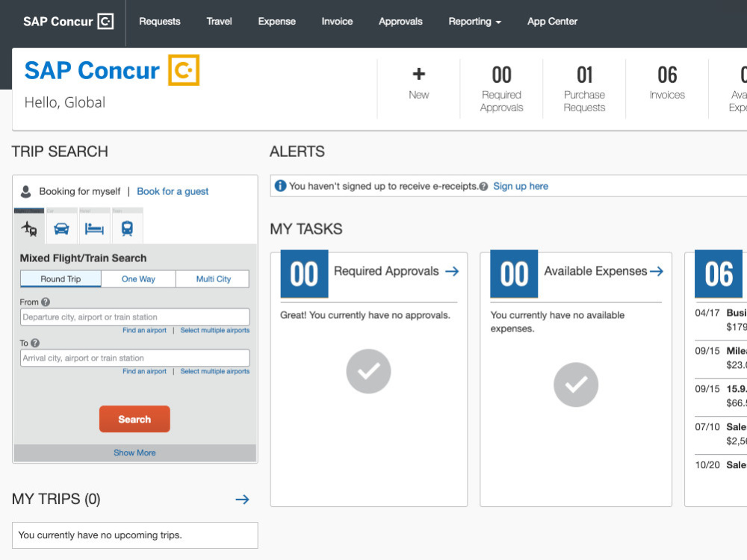The height and width of the screenshot is (560, 747).
Task: Open the Invoice menu
Action: click(338, 22)
